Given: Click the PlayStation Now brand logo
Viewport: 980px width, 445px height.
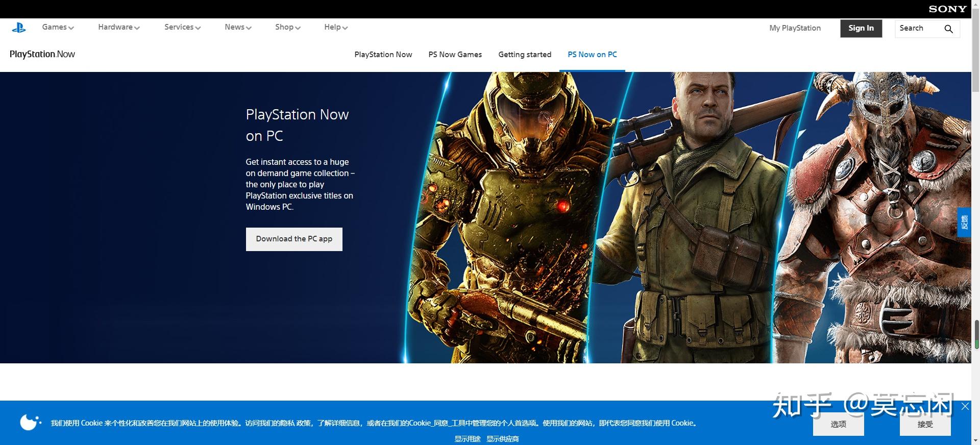Looking at the screenshot, I should click(42, 54).
